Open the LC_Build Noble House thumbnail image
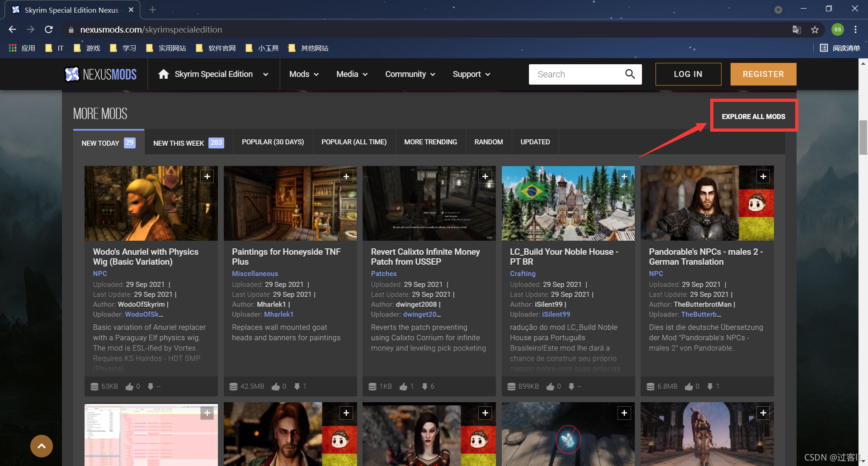The height and width of the screenshot is (466, 868). [568, 203]
